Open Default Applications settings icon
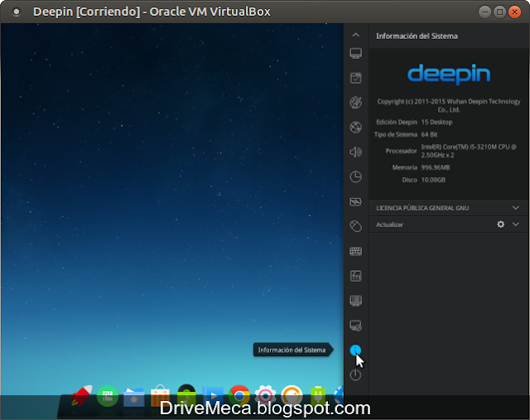Screen dimensions: 530x420 pyautogui.click(x=355, y=78)
